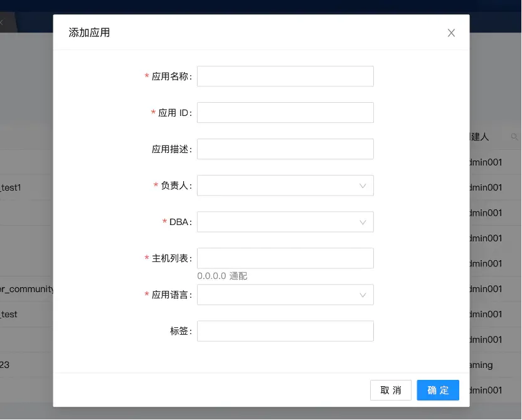
Task: Click the 添加应用 dialog title
Action: point(88,33)
